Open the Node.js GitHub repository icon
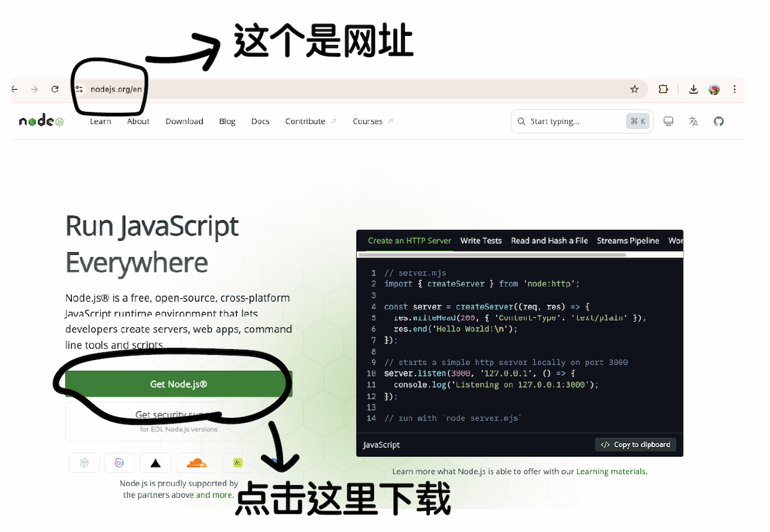 click(x=719, y=121)
